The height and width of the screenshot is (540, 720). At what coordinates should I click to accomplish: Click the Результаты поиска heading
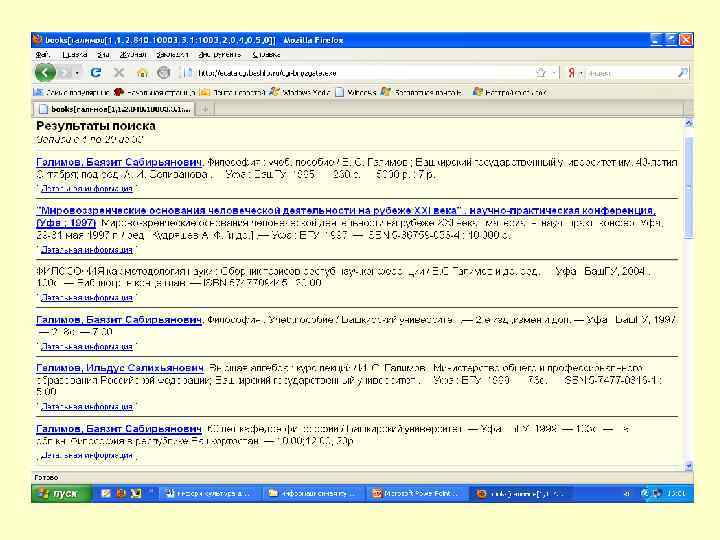96,126
